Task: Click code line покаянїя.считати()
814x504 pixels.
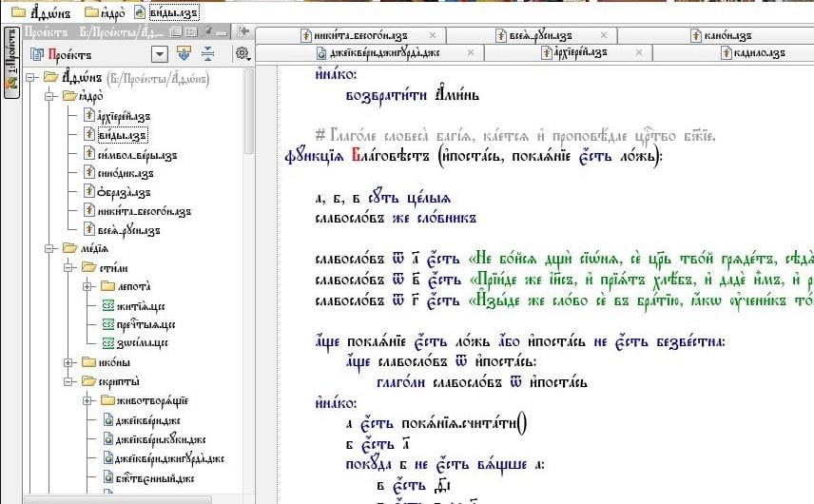Action: tap(436, 423)
